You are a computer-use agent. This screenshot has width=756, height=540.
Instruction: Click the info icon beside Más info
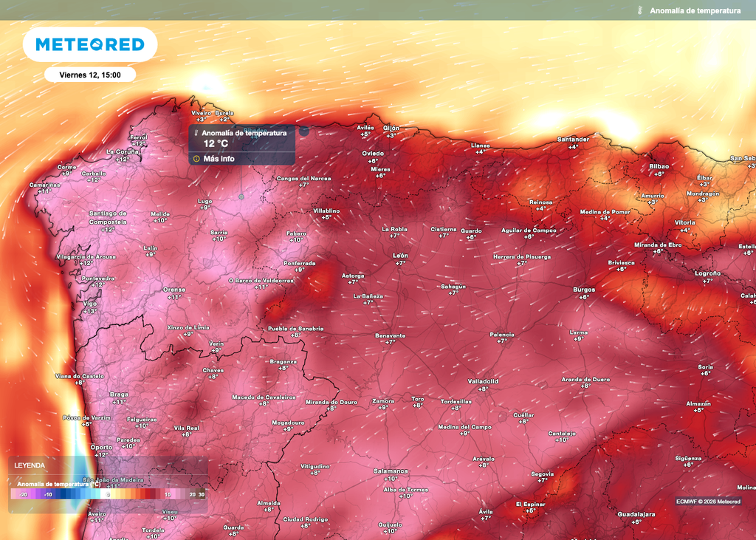(x=196, y=159)
